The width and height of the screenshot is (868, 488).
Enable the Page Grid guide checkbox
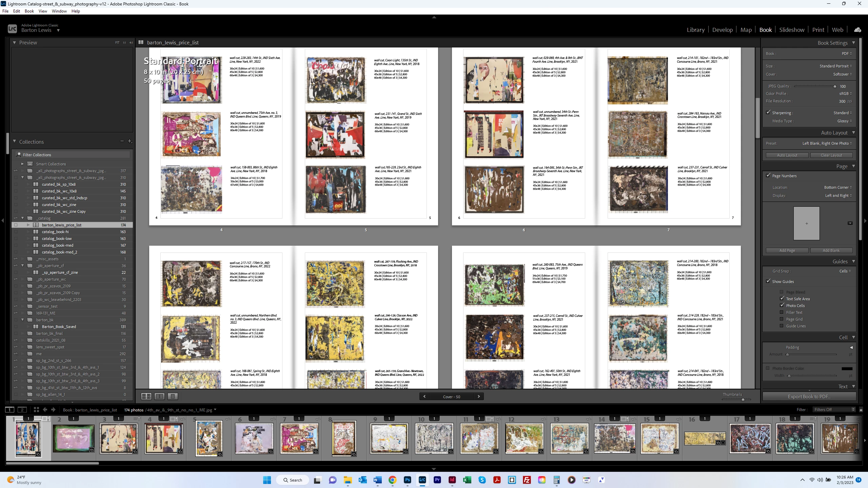(x=782, y=319)
